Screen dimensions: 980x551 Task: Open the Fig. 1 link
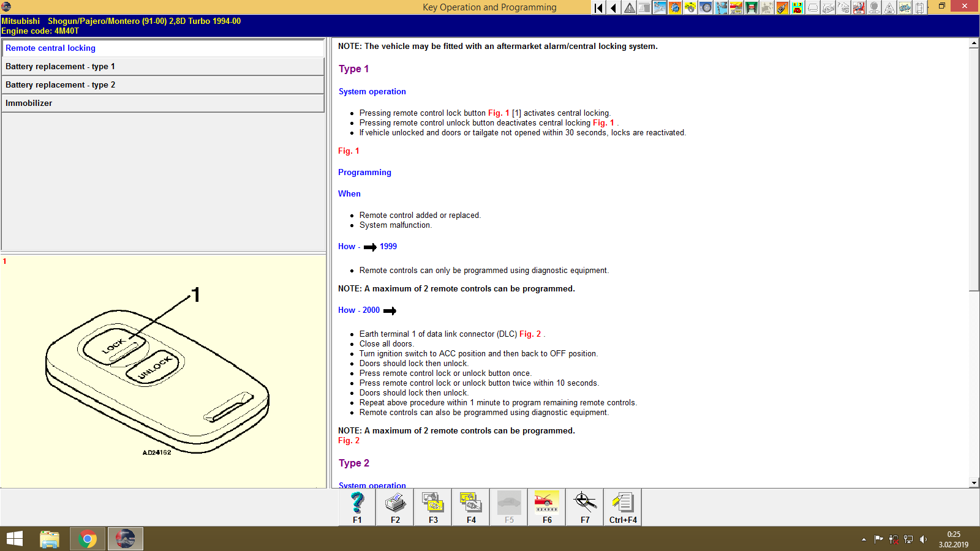(348, 151)
